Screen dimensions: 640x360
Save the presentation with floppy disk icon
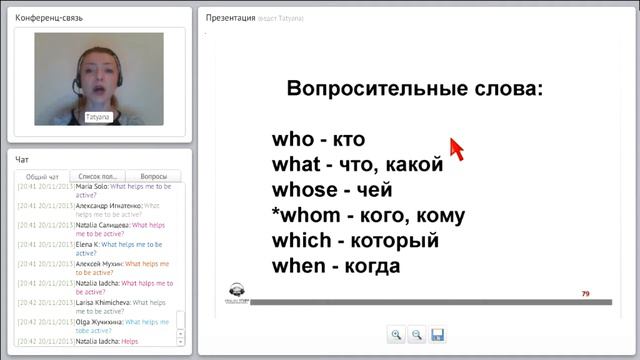tap(438, 335)
